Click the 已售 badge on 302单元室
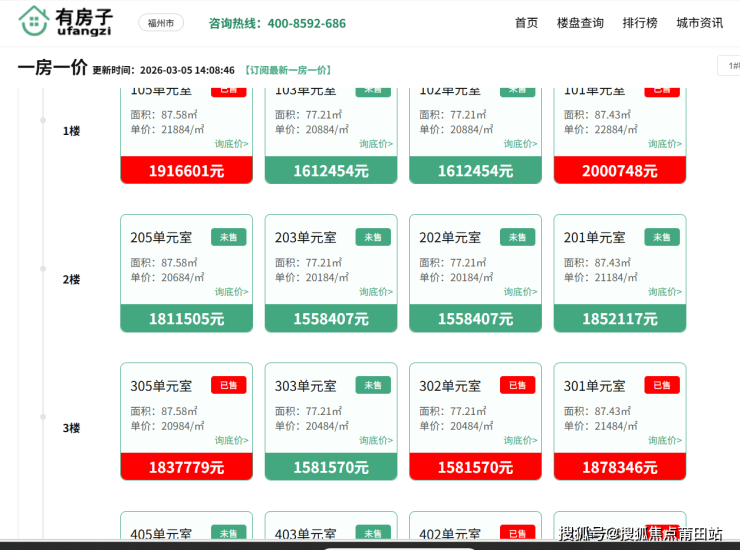 [517, 385]
